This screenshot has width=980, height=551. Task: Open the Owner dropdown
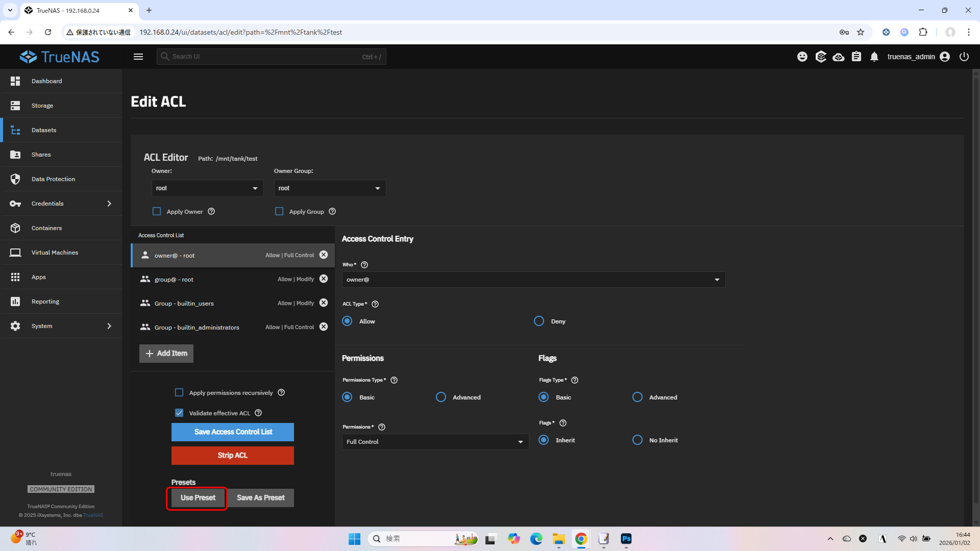coord(207,188)
